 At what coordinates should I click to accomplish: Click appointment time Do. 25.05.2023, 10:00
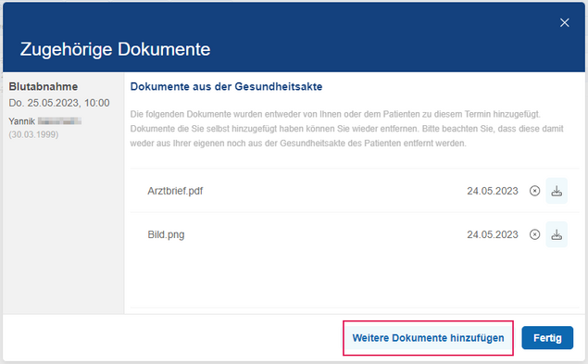tap(59, 103)
